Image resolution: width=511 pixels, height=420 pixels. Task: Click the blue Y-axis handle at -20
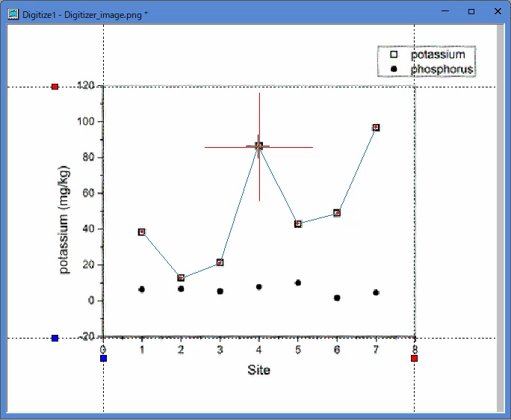point(55,338)
